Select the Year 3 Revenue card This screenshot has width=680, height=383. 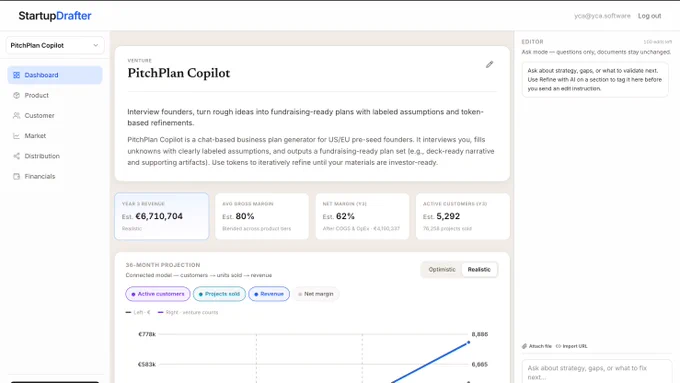[x=161, y=216]
